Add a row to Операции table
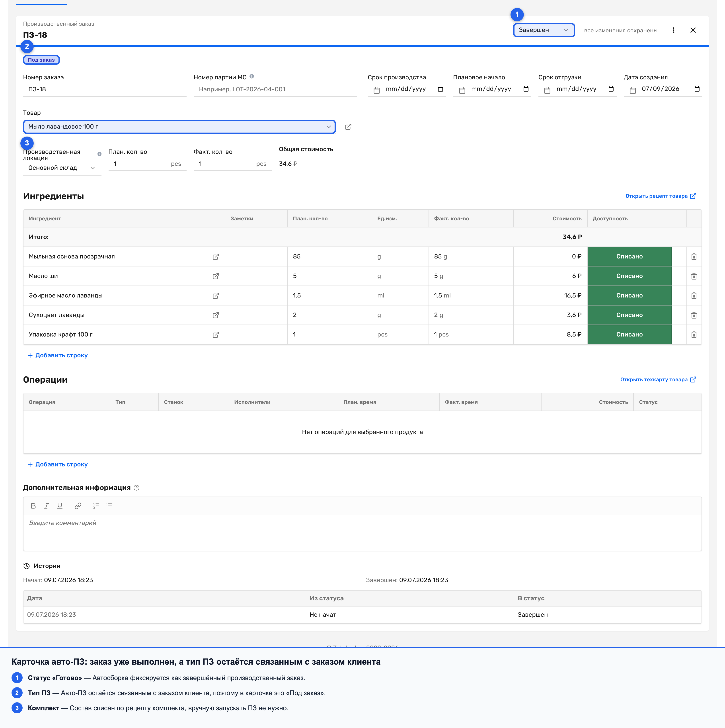 [58, 465]
